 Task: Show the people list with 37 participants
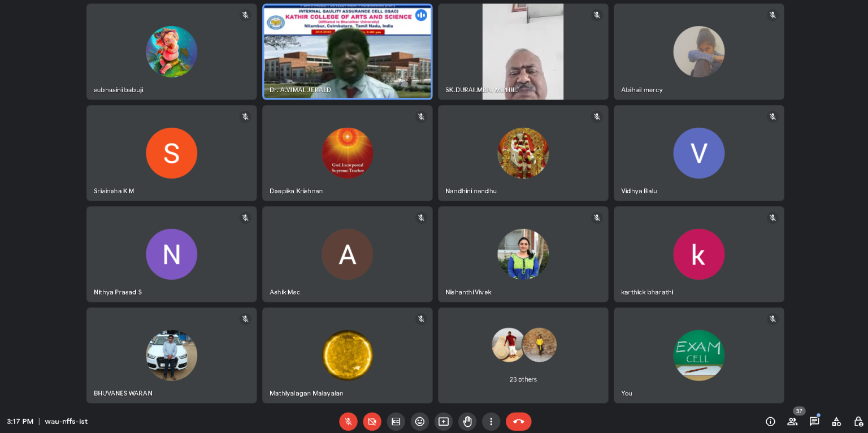point(792,421)
